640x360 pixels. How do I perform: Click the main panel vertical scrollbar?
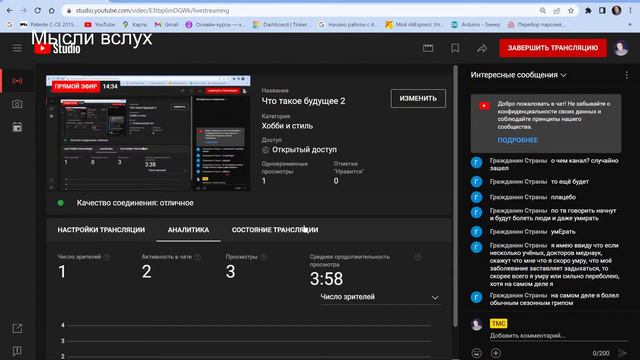tap(455, 196)
